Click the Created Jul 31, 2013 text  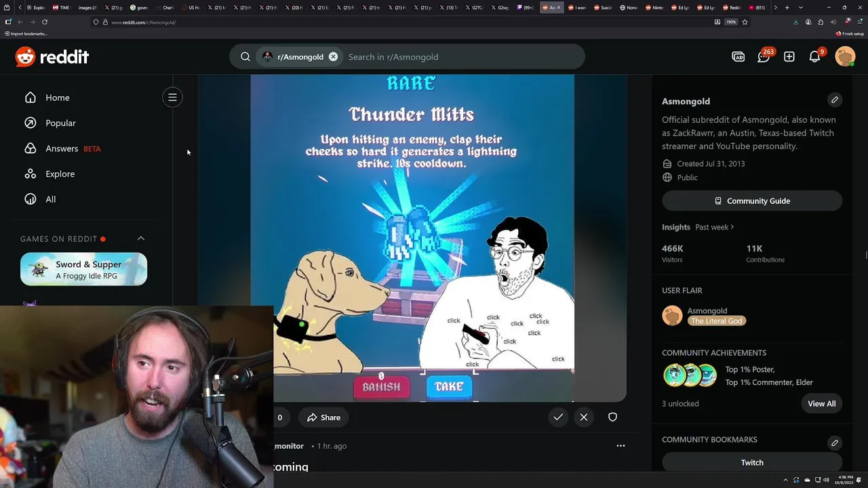click(711, 163)
